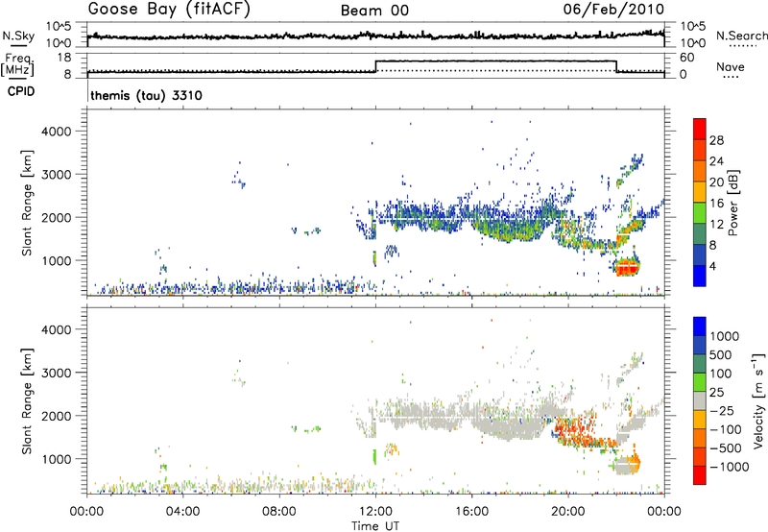This screenshot has width=768, height=532.
Task: Pick the bright blue segment below 4 dB
Action: tap(700, 277)
